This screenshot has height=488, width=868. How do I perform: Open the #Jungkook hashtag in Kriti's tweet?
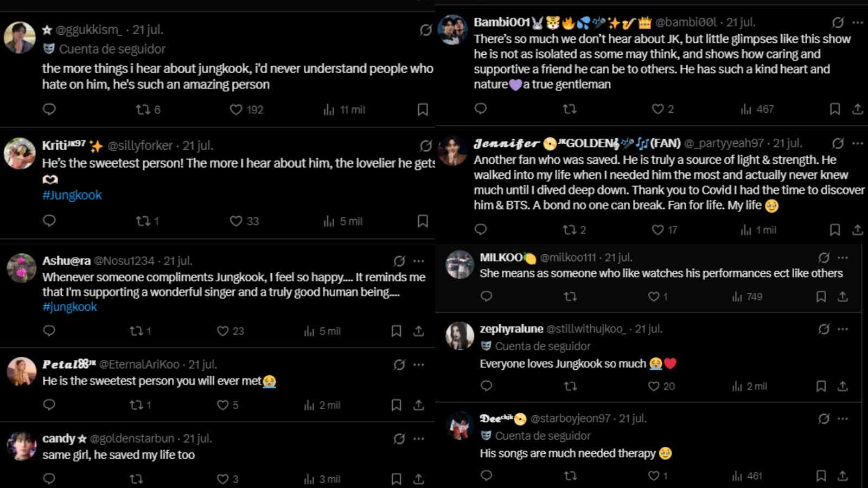[72, 195]
